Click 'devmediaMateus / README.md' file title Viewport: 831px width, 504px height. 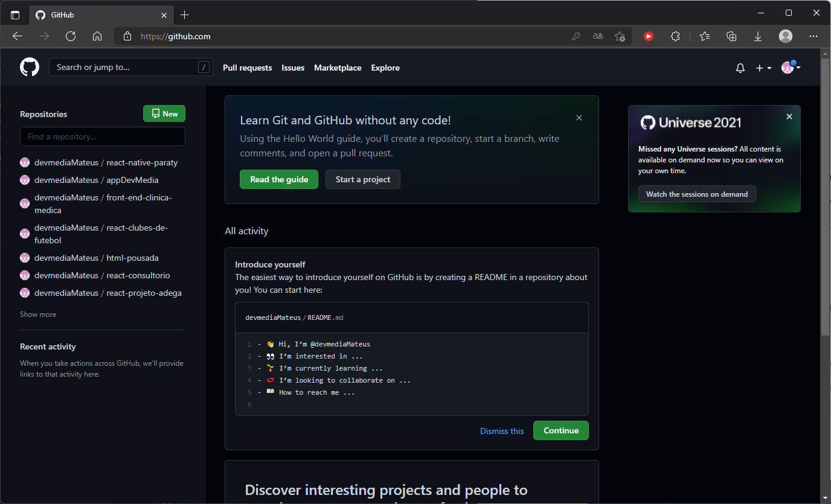294,317
